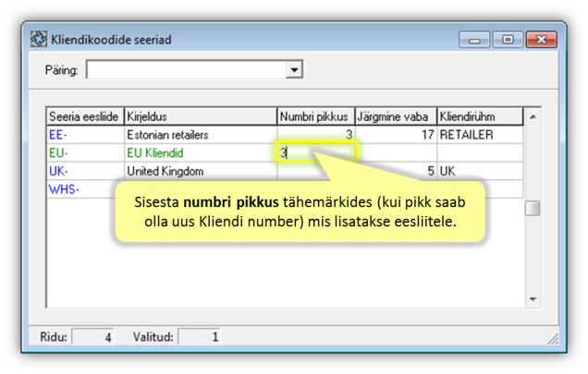Open the Päring dropdown arrow
Screen dimensions: 588x374
(x=294, y=70)
